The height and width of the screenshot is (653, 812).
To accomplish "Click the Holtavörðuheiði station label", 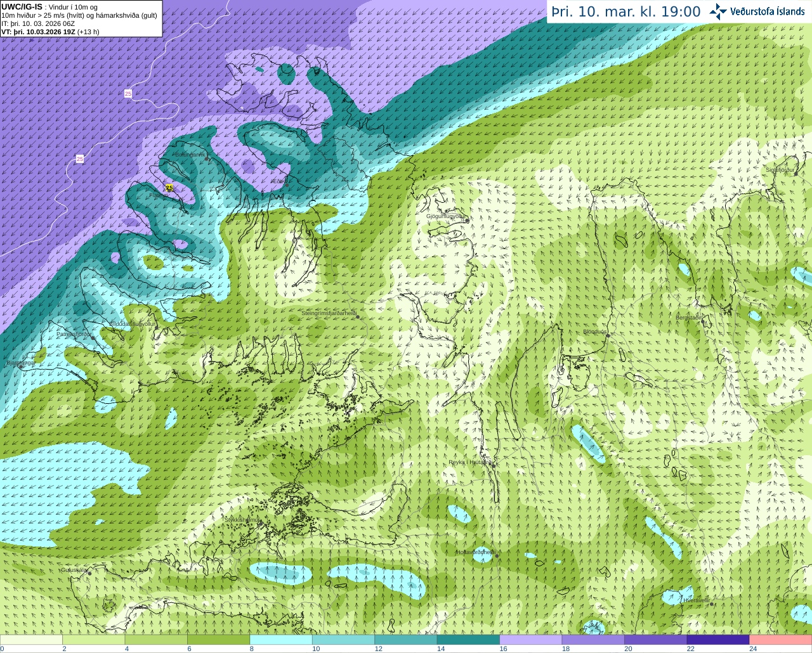I will coord(476,552).
